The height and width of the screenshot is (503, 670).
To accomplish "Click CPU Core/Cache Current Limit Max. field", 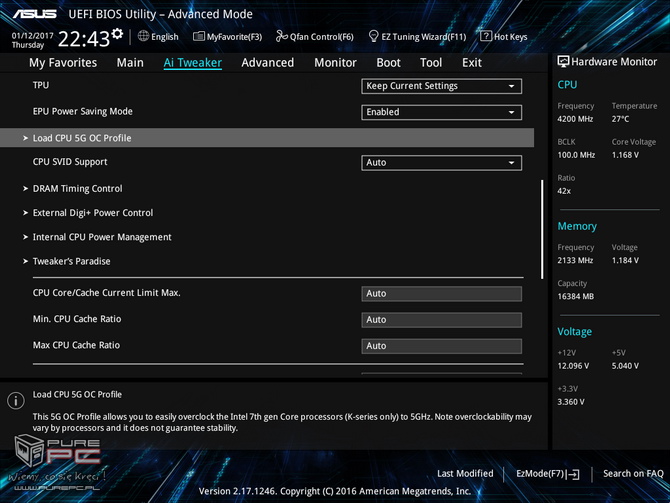I will (441, 294).
